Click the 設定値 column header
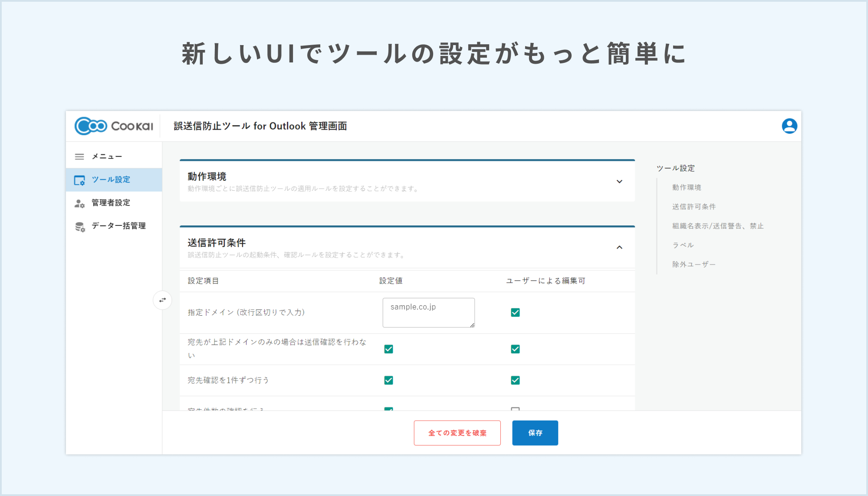Viewport: 868px width, 496px height. (x=391, y=281)
